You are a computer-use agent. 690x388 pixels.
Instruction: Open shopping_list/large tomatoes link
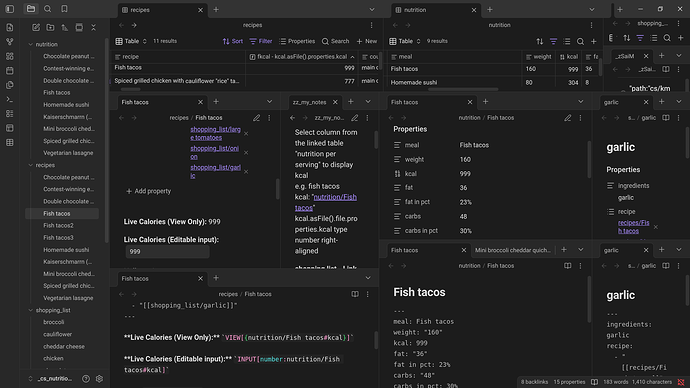tap(215, 133)
